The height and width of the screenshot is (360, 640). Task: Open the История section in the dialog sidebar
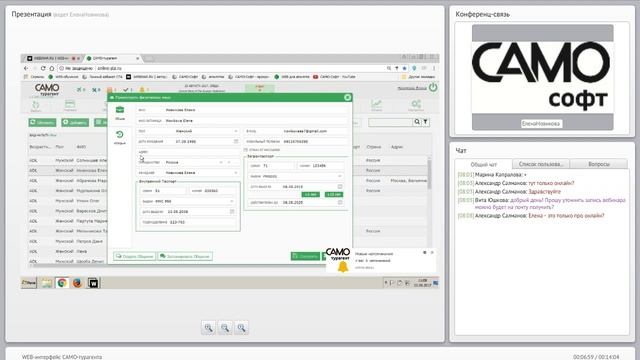pyautogui.click(x=120, y=138)
